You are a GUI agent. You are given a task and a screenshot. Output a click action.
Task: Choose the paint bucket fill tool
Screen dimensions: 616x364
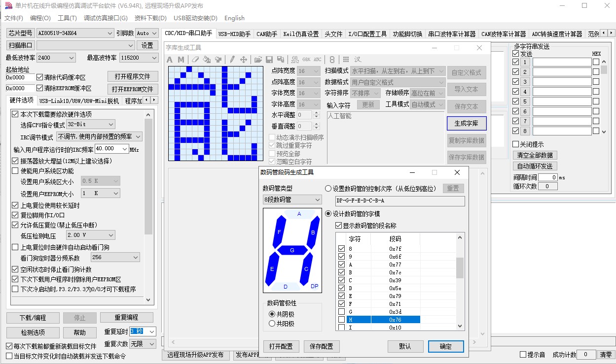207,60
